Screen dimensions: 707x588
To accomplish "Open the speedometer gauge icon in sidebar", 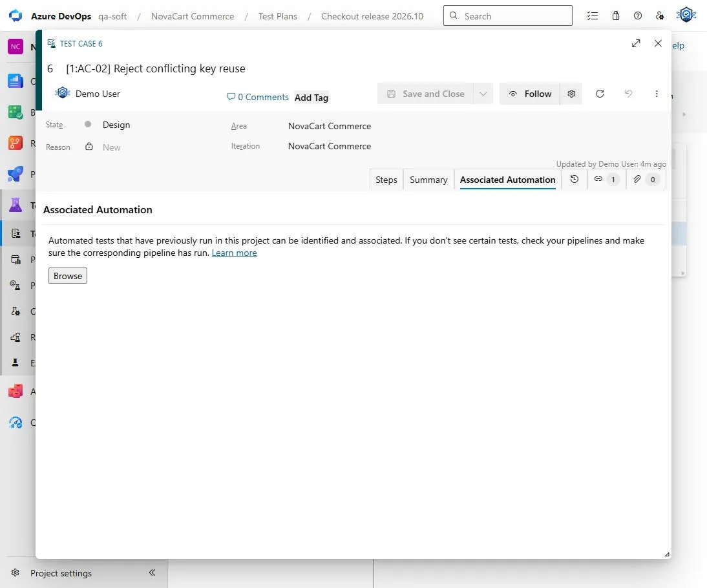I will (16, 423).
